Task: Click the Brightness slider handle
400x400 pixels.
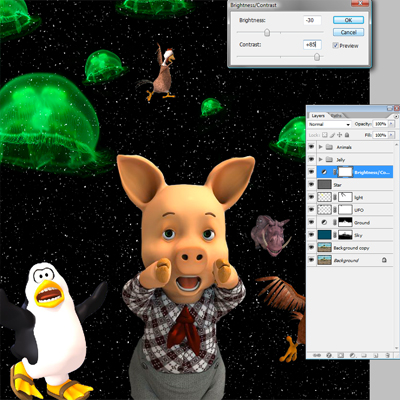Action: (267, 32)
